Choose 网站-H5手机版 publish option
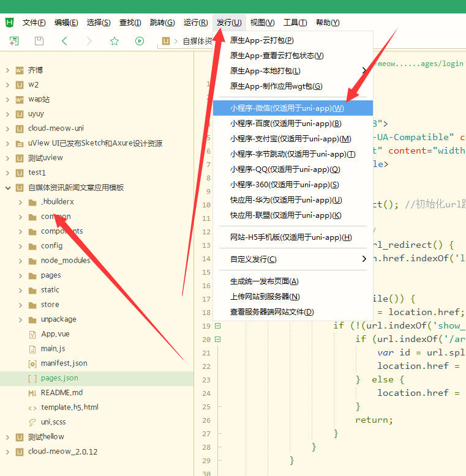The height and width of the screenshot is (476, 466). pos(293,237)
